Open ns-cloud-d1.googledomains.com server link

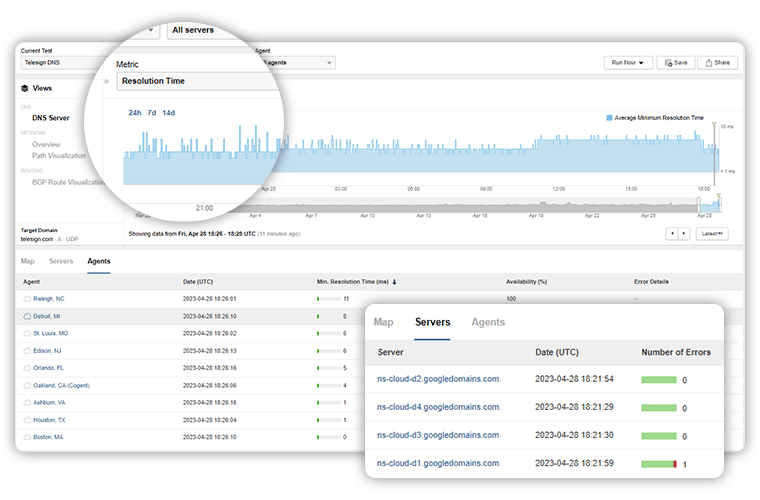(x=438, y=463)
